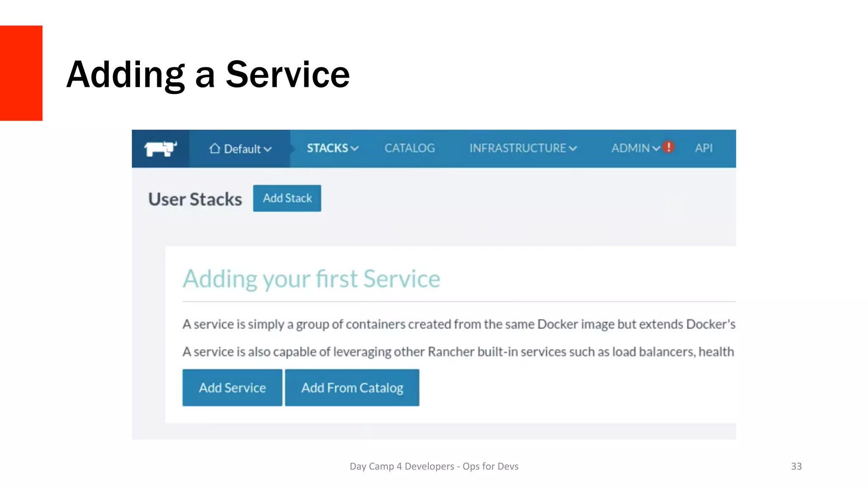Click the User Stacks heading

[x=195, y=199]
